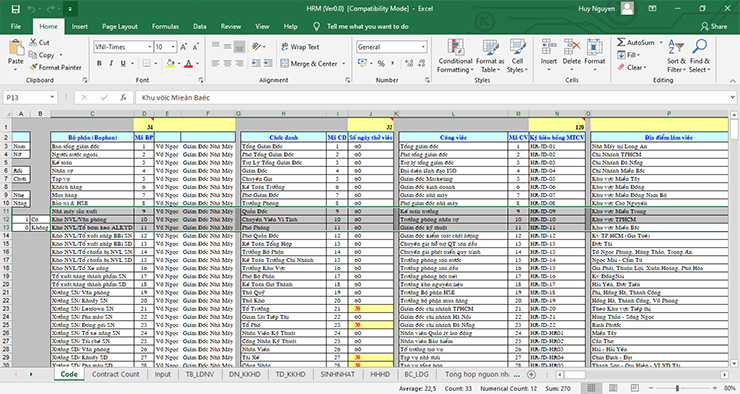Undo the last action
The image size is (740, 394).
[x=32, y=8]
